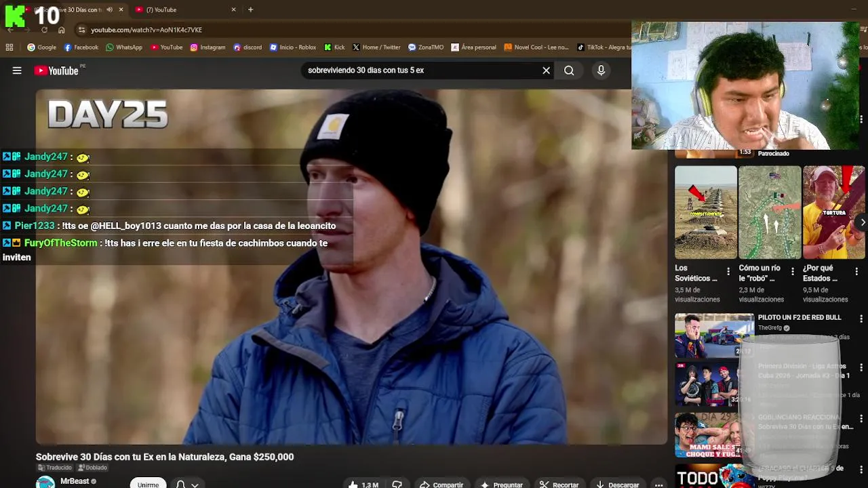
Task: Clear the search box with X
Action: click(x=546, y=70)
